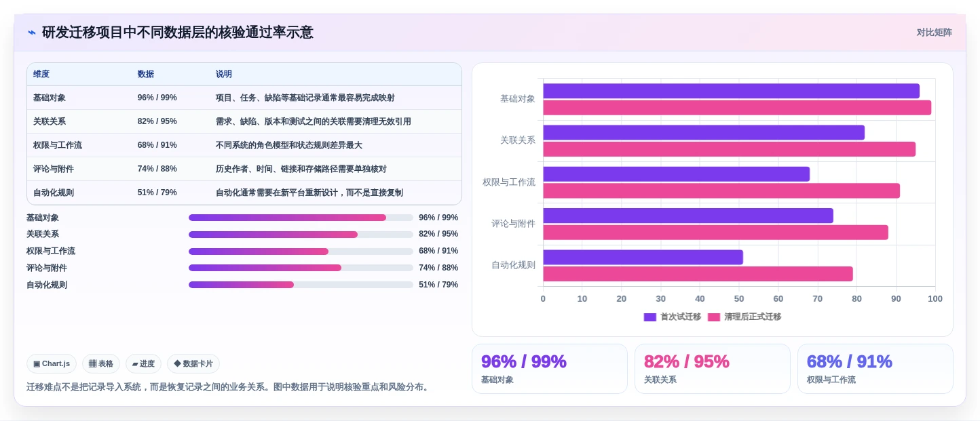Image resolution: width=980 pixels, height=421 pixels.
Task: Click 96% / 99% beside 基础对象 progress
Action: (438, 218)
